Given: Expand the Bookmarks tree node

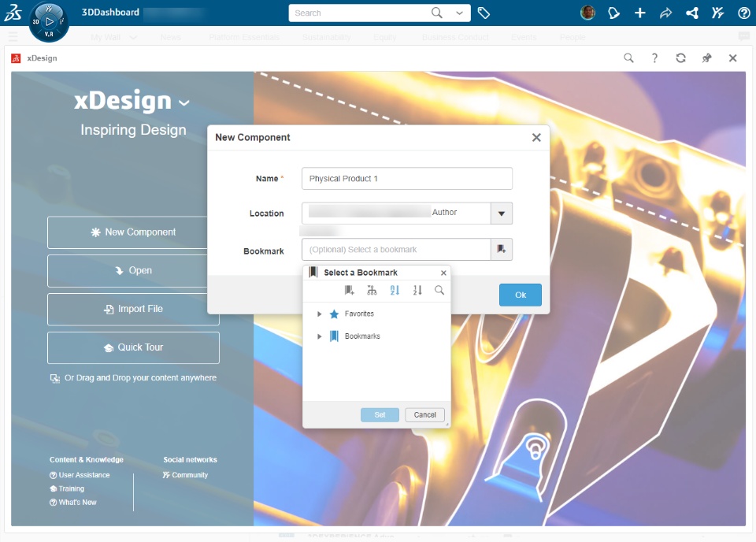Looking at the screenshot, I should (319, 336).
